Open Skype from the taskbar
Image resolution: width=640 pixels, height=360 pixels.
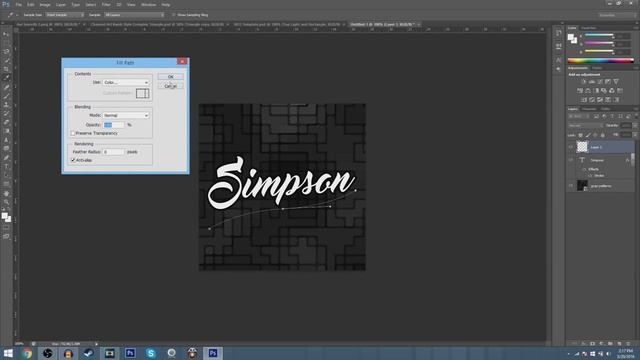pos(151,353)
